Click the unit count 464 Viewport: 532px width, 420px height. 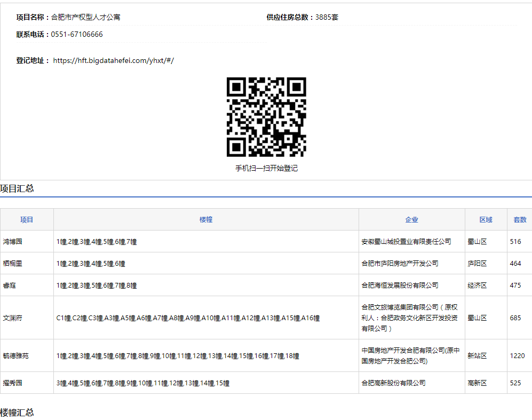(515, 263)
